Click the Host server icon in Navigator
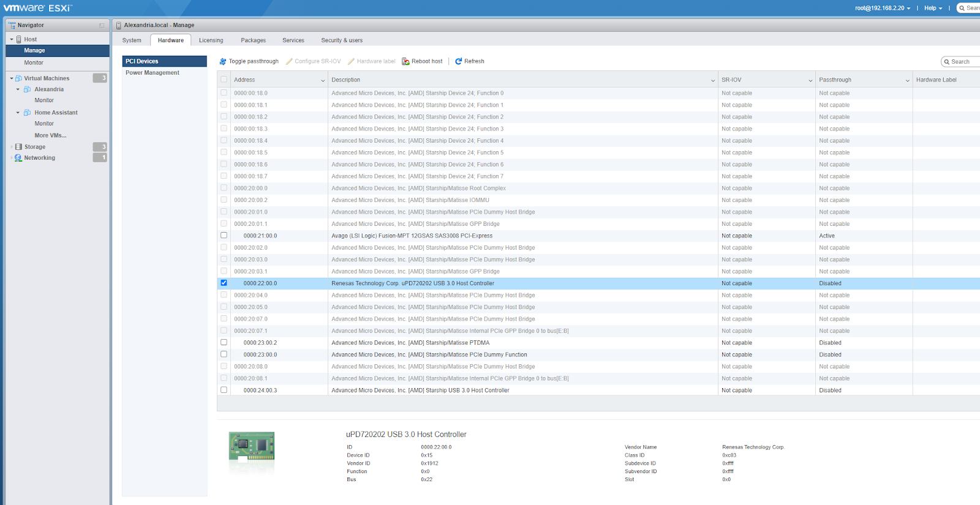This screenshot has height=505, width=980. [19, 39]
